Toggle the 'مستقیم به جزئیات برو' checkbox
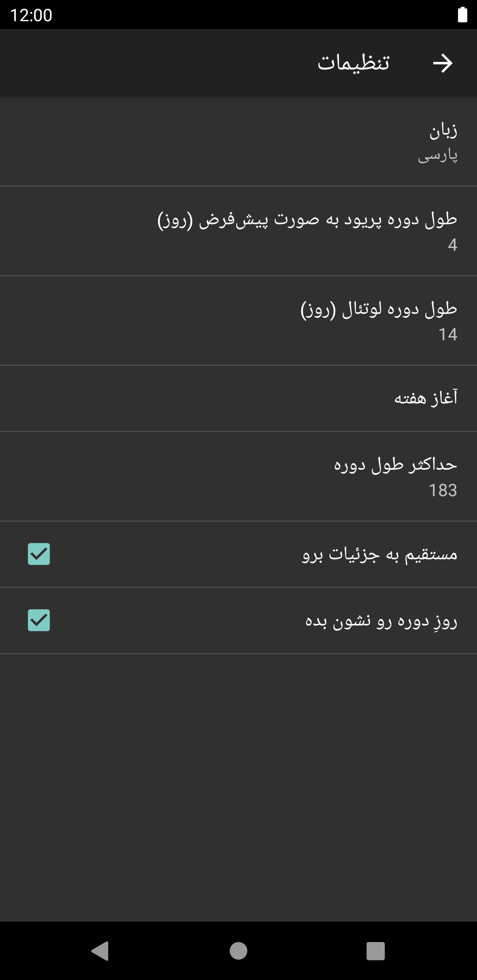The width and height of the screenshot is (477, 980). click(x=39, y=554)
